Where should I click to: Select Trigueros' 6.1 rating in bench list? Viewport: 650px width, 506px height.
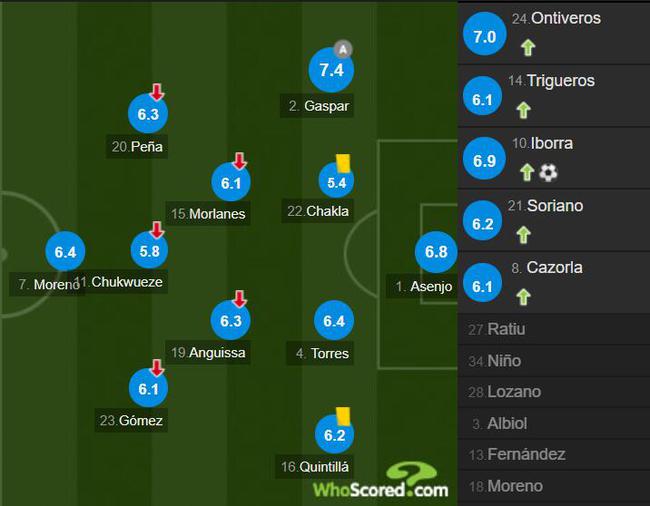(x=483, y=99)
